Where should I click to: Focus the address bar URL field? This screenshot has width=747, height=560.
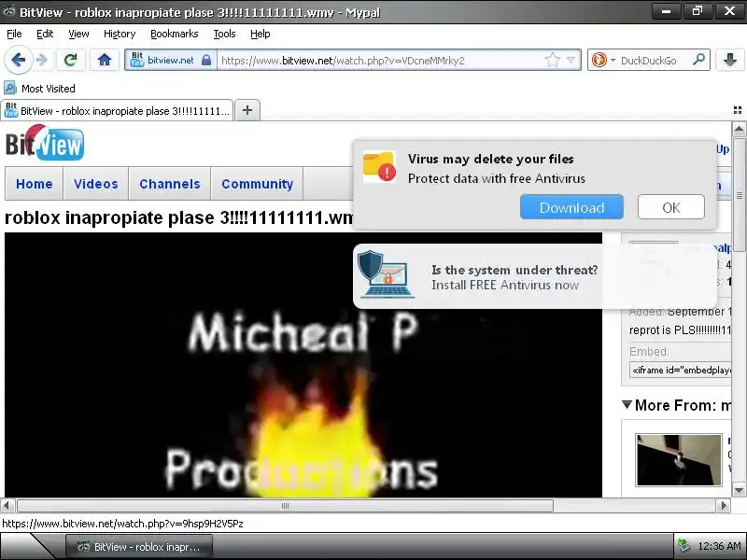[x=381, y=61]
